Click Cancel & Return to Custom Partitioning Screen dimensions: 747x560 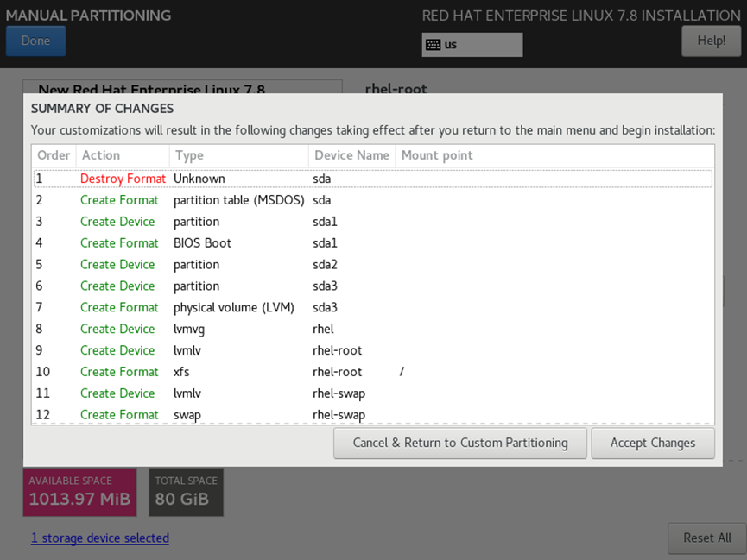point(460,443)
